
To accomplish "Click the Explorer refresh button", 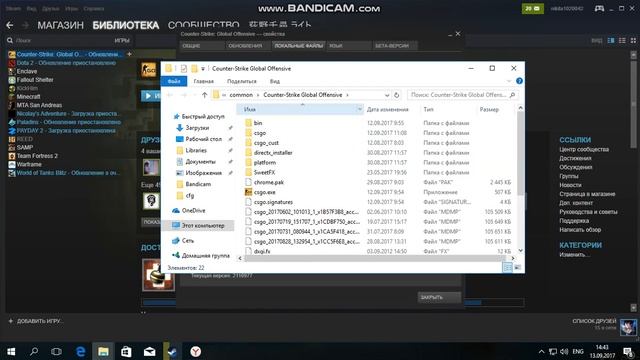I will [x=396, y=95].
